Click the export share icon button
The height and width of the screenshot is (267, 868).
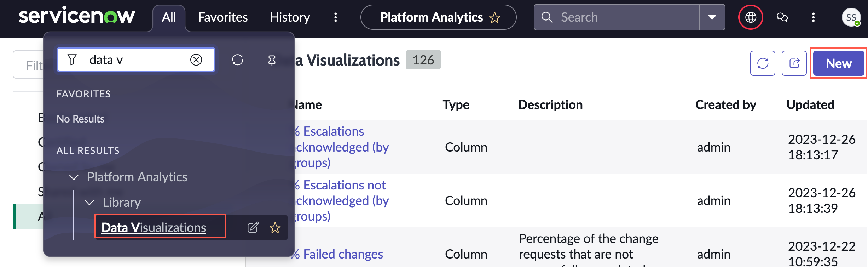point(794,63)
